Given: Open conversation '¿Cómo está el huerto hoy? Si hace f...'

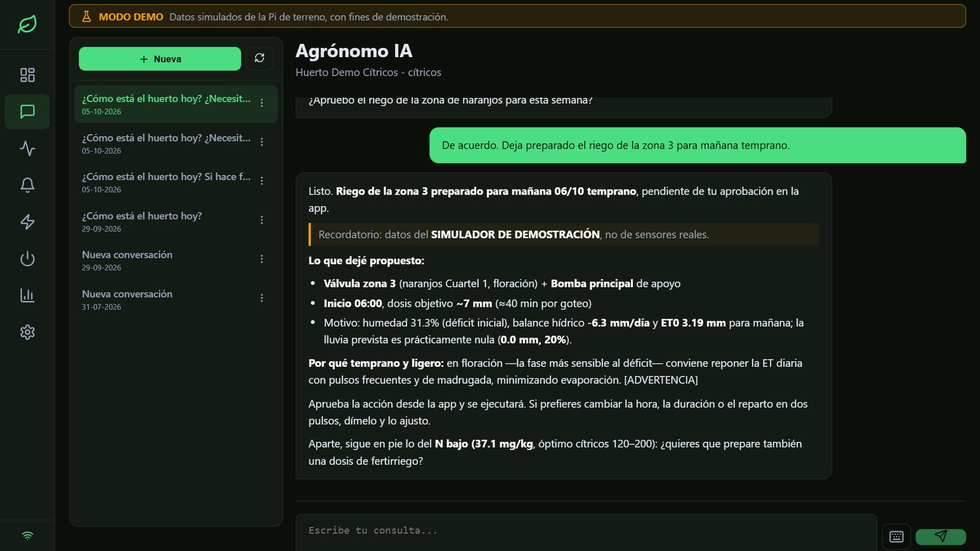Looking at the screenshot, I should tap(176, 182).
